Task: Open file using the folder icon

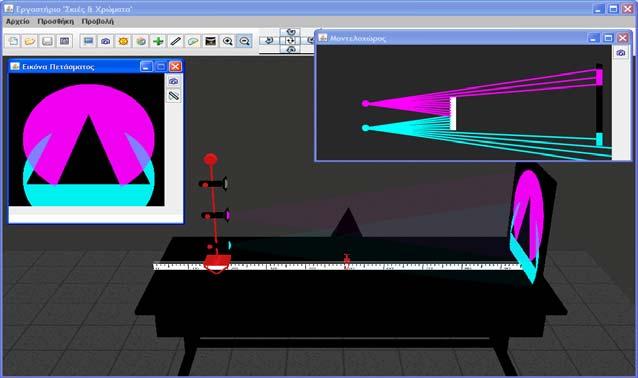Action: pyautogui.click(x=30, y=41)
